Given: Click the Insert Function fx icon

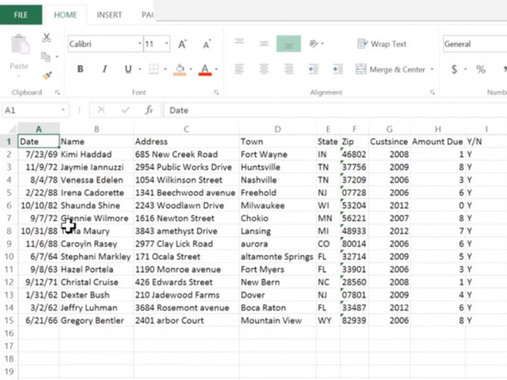Looking at the screenshot, I should [149, 110].
